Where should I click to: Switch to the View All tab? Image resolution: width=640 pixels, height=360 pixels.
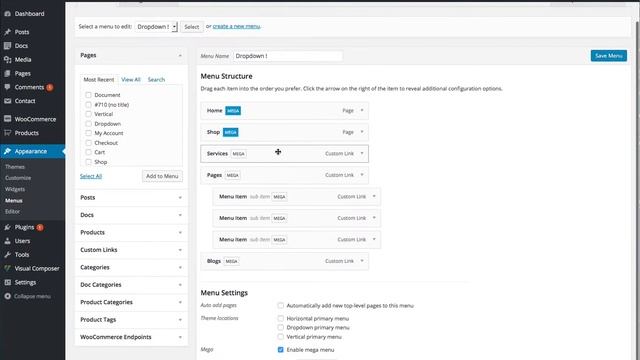pos(131,80)
